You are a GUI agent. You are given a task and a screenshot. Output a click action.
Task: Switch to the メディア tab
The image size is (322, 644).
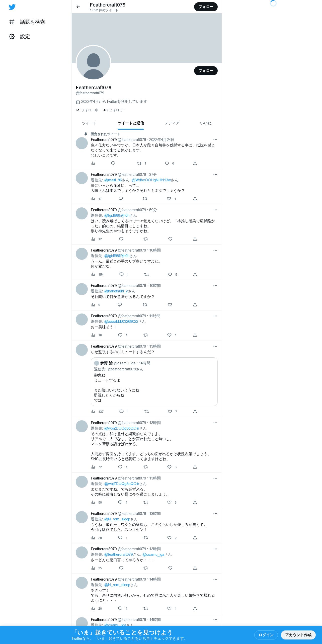click(x=172, y=123)
